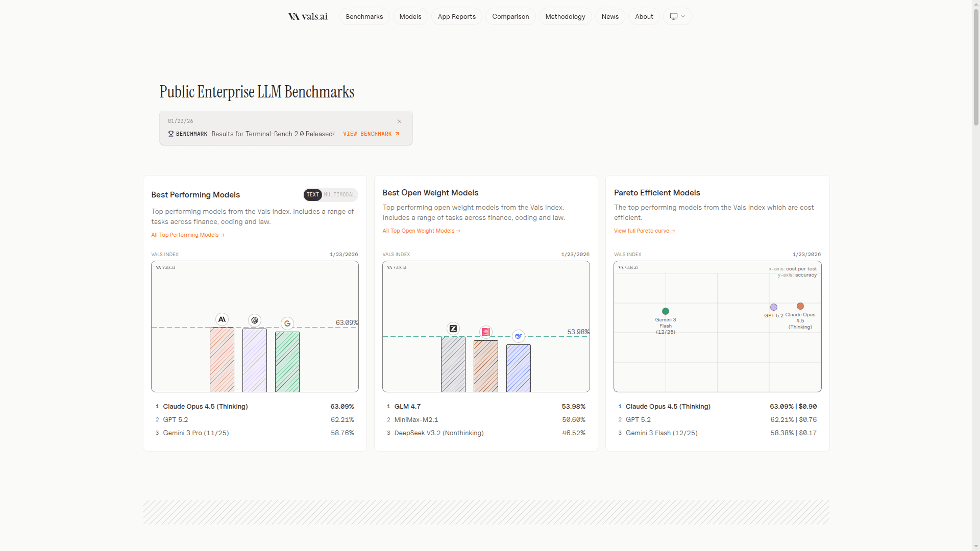980x551 pixels.
Task: Click the DeepSeek whale logo icon
Action: 519,336
